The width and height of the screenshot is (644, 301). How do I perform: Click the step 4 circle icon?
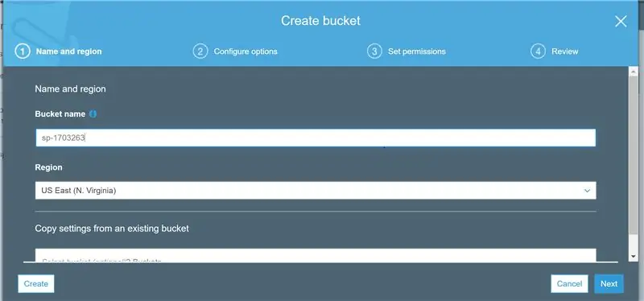point(538,52)
